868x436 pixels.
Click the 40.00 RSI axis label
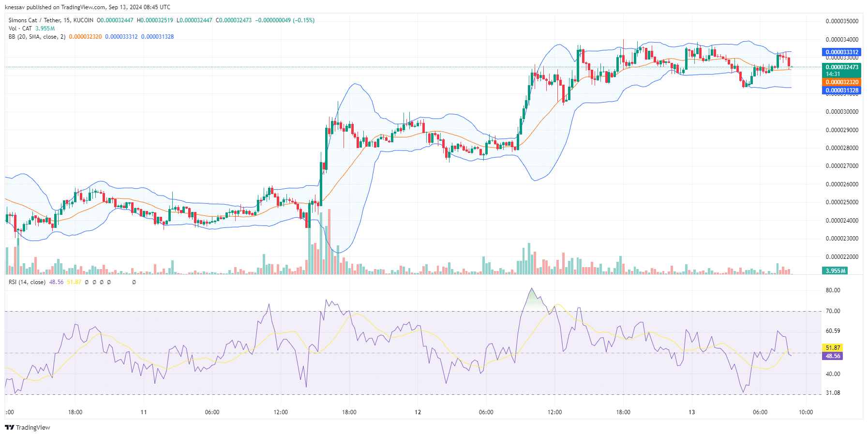833,374
